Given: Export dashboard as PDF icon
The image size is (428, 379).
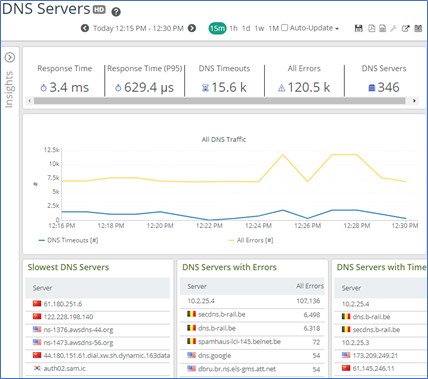Looking at the screenshot, I should point(371,28).
